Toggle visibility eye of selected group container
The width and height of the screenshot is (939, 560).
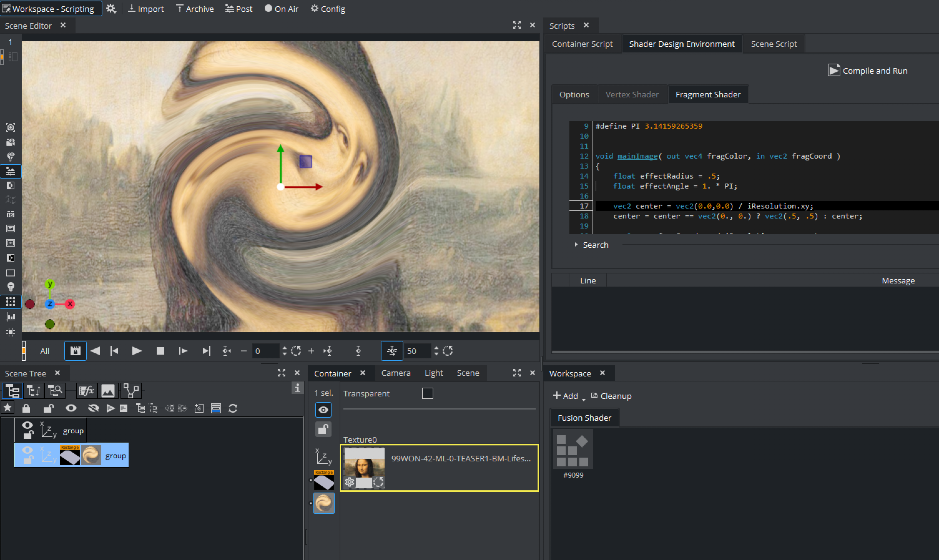pyautogui.click(x=27, y=450)
